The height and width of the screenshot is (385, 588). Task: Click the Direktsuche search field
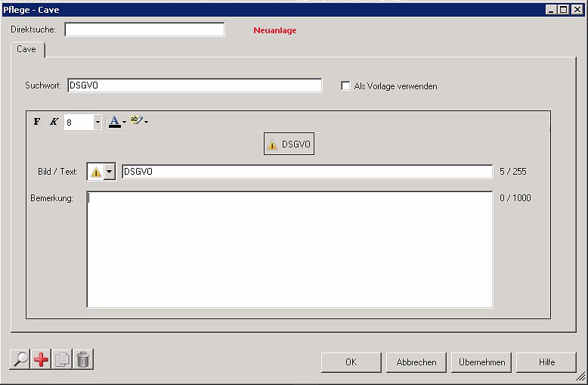coord(144,29)
